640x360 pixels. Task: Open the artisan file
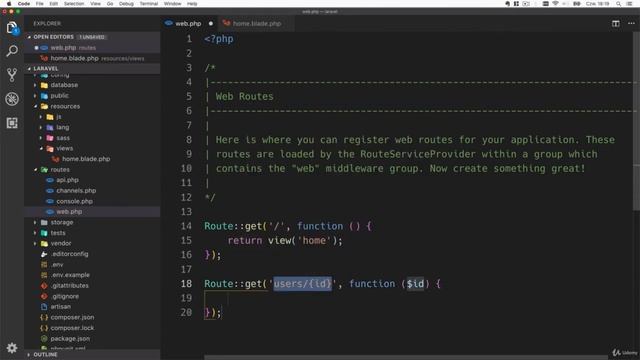click(x=60, y=307)
